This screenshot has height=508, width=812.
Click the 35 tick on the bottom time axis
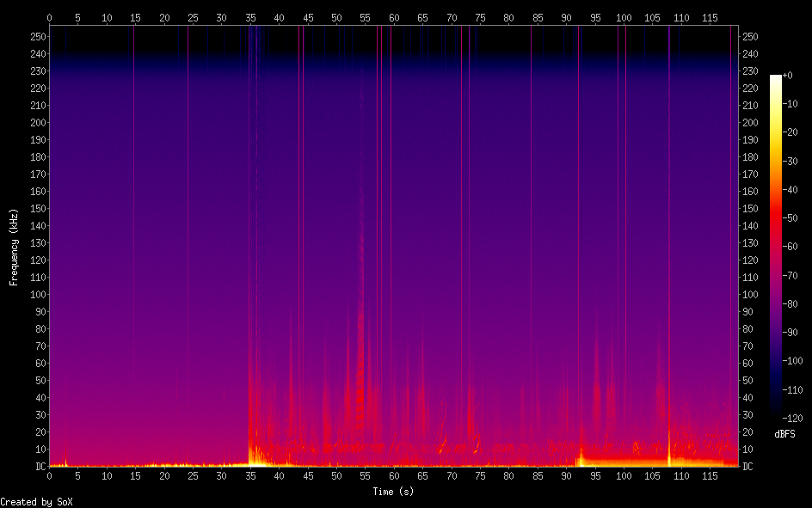click(250, 476)
